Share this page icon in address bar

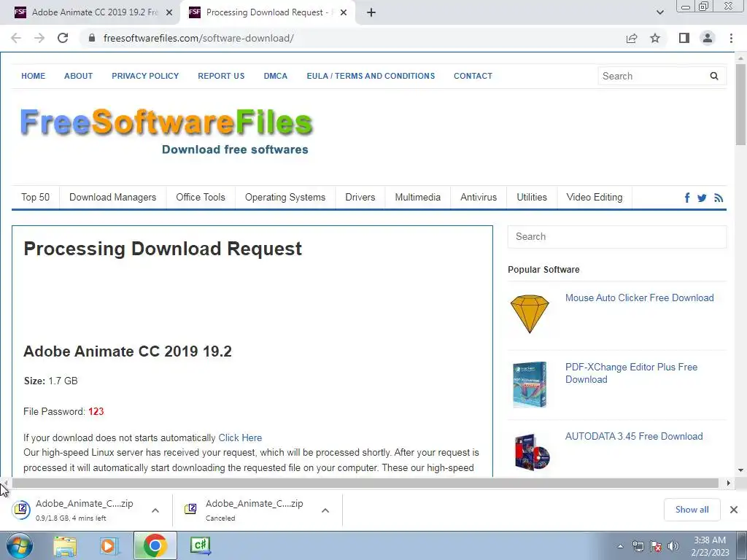click(x=632, y=38)
